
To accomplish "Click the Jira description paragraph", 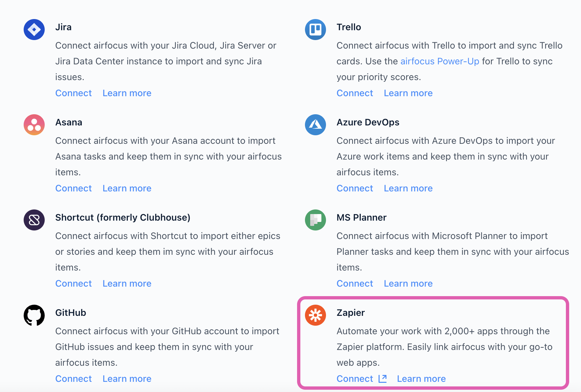I will pos(166,61).
